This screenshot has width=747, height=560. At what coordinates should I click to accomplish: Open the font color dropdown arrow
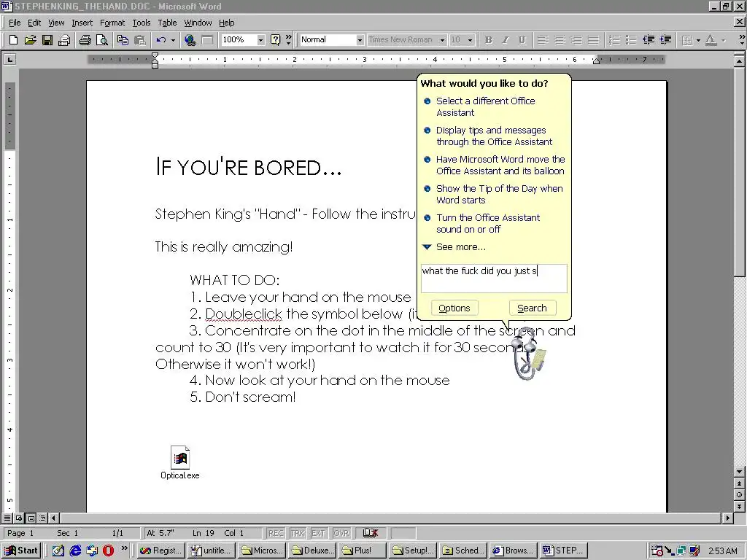click(724, 40)
